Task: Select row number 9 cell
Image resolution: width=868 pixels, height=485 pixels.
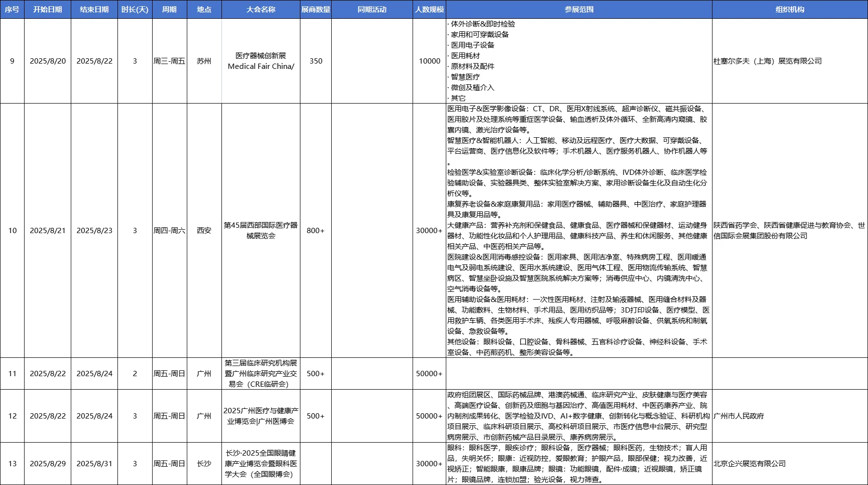Action: coord(12,61)
